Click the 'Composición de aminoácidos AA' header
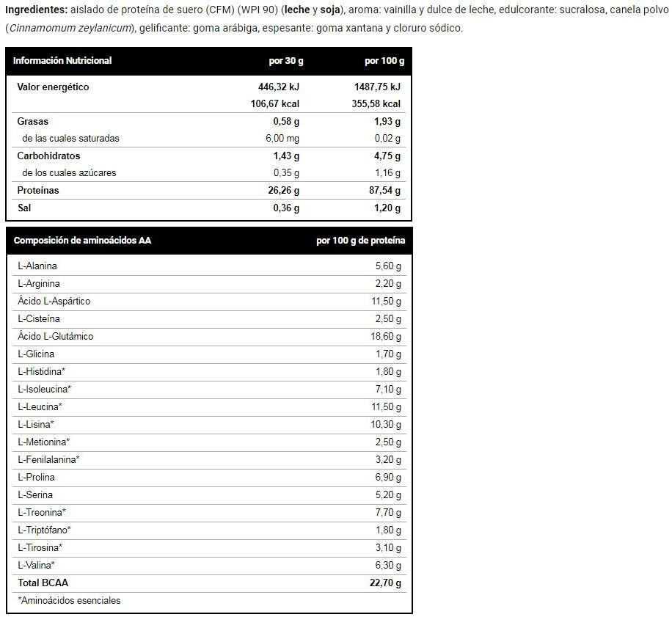Screen dimensions: 672x617 pyautogui.click(x=83, y=241)
